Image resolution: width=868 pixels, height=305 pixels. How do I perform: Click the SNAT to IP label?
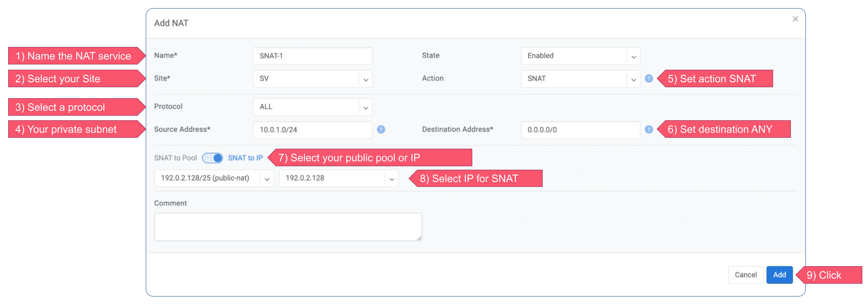(x=245, y=158)
